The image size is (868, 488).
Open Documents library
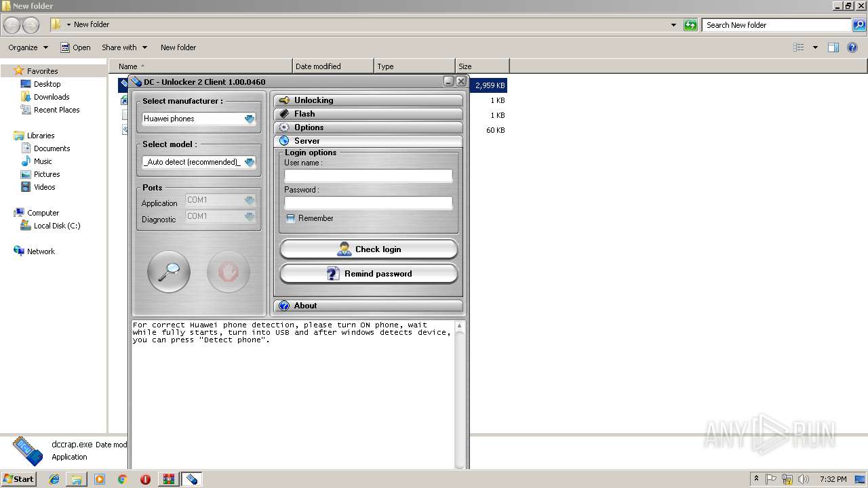52,148
